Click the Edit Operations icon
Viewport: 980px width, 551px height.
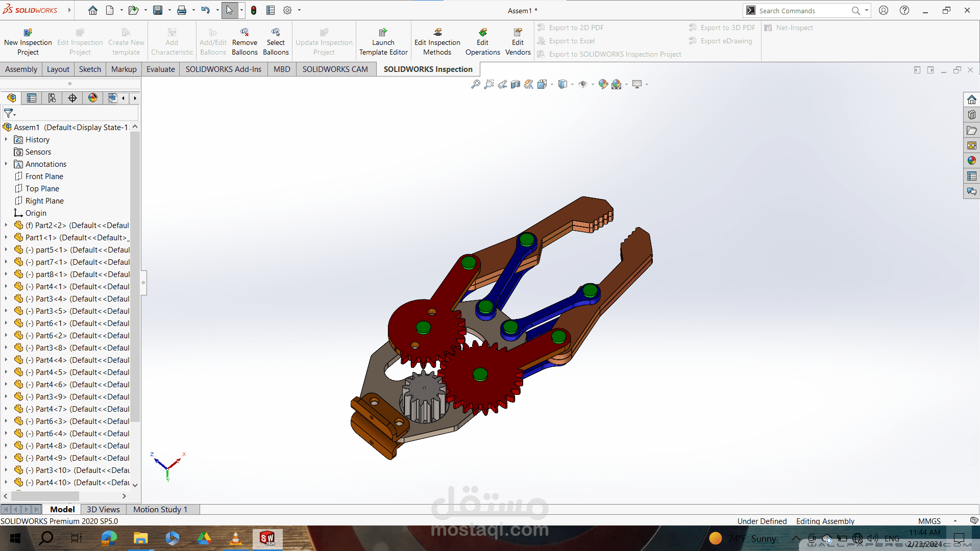click(482, 42)
